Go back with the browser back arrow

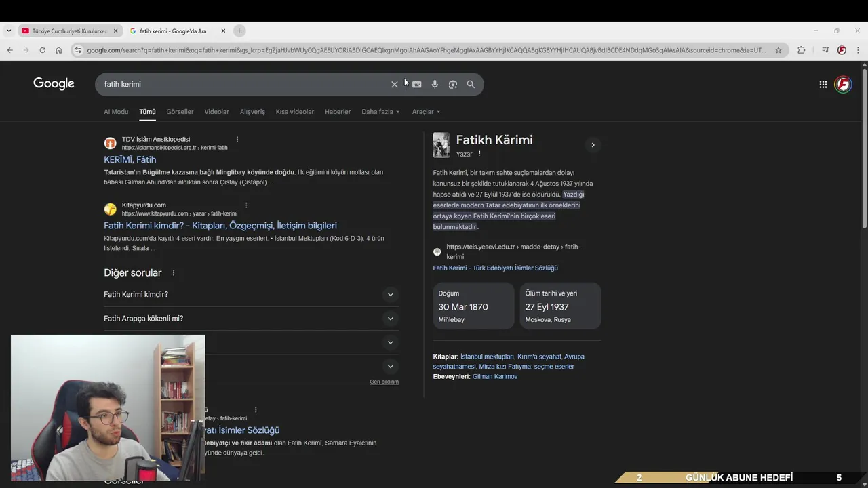point(9,50)
